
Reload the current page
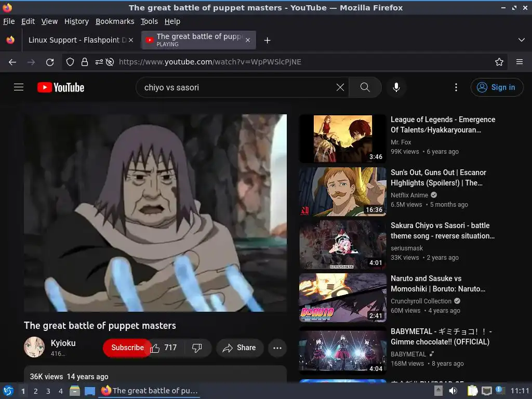click(50, 62)
